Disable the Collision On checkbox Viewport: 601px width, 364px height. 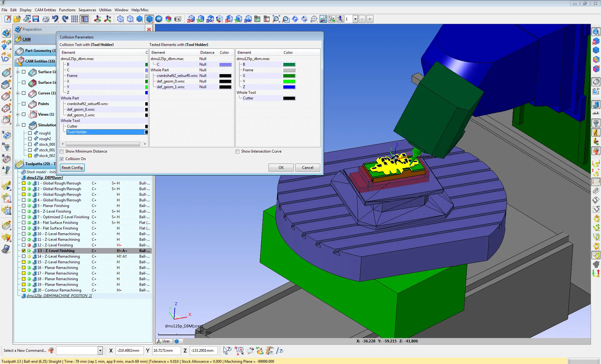point(62,159)
